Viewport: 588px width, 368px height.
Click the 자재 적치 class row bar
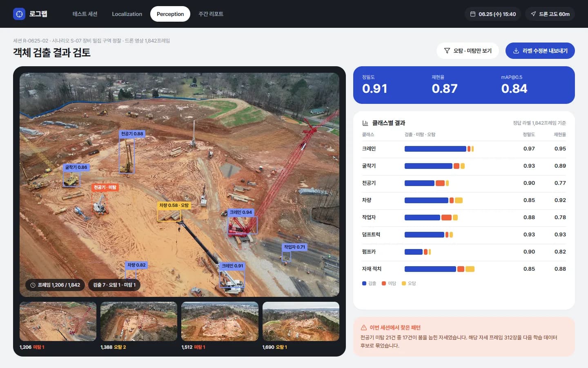439,269
